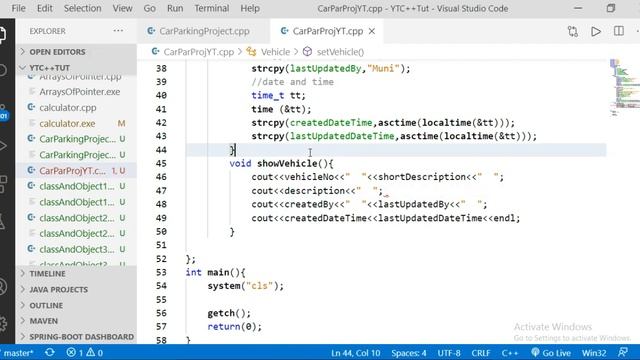Open warnings count in status bar
Viewport: 640px width, 360px height.
[95, 353]
